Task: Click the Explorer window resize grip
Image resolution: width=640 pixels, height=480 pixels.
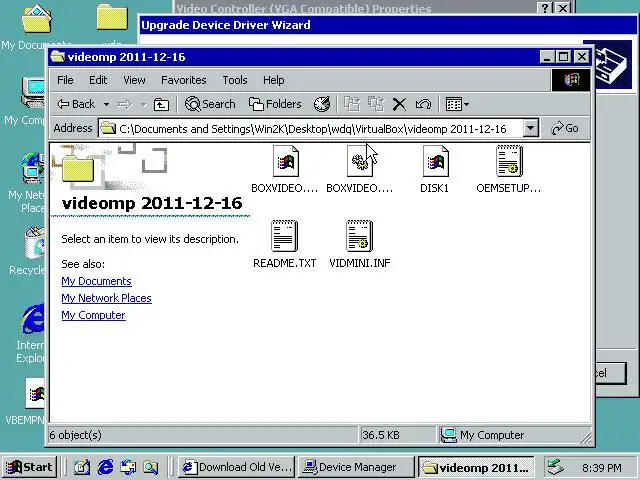Action: (x=585, y=438)
